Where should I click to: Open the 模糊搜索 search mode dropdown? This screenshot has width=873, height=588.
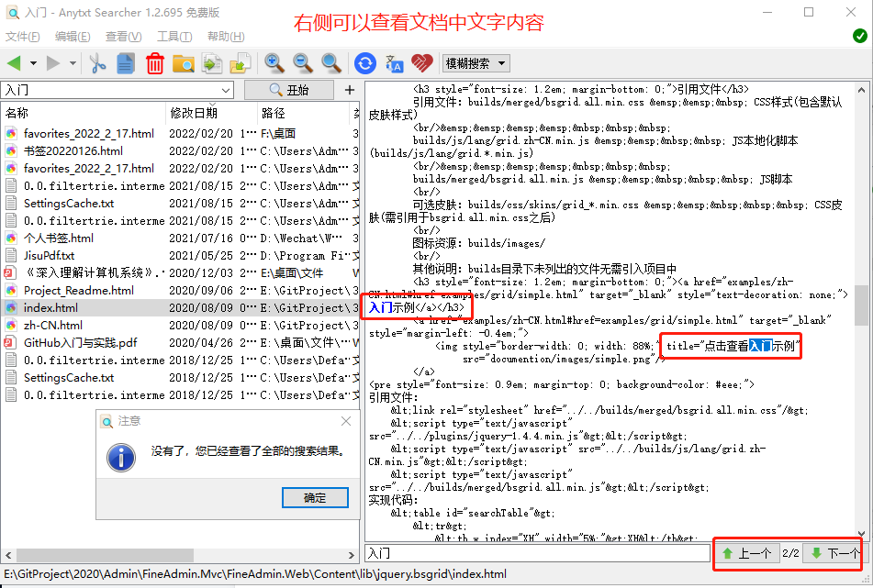pos(476,63)
